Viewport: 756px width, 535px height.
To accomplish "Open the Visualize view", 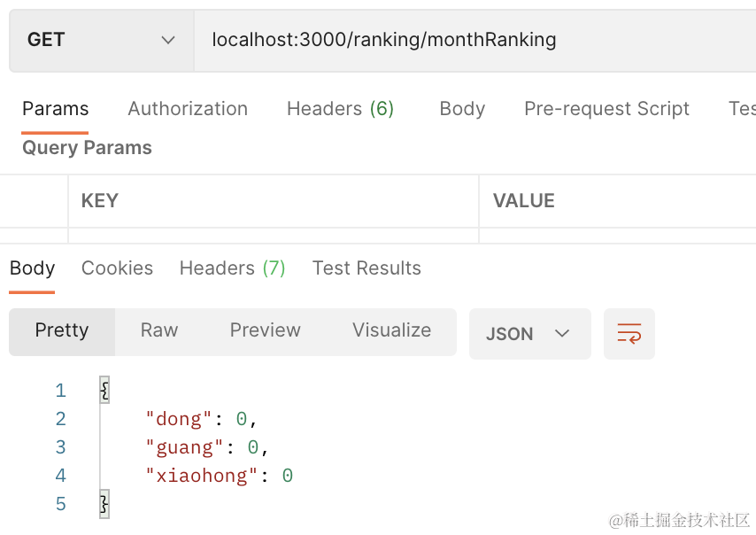I will coord(391,330).
